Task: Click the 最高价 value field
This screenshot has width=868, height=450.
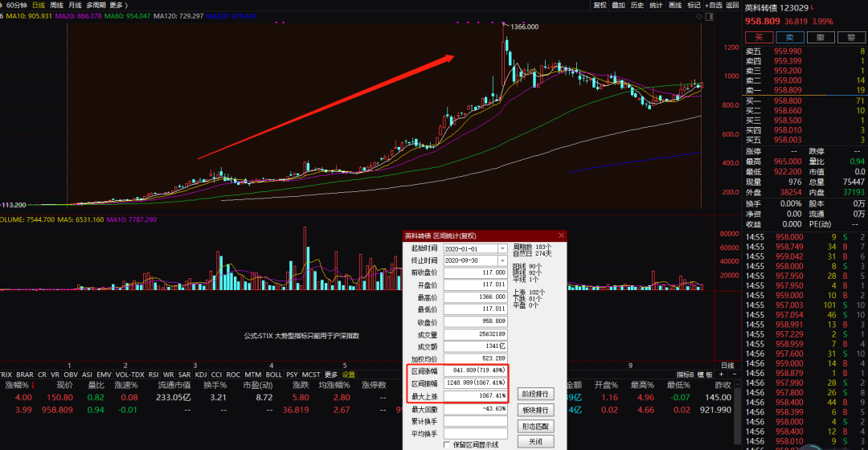Action: point(476,297)
